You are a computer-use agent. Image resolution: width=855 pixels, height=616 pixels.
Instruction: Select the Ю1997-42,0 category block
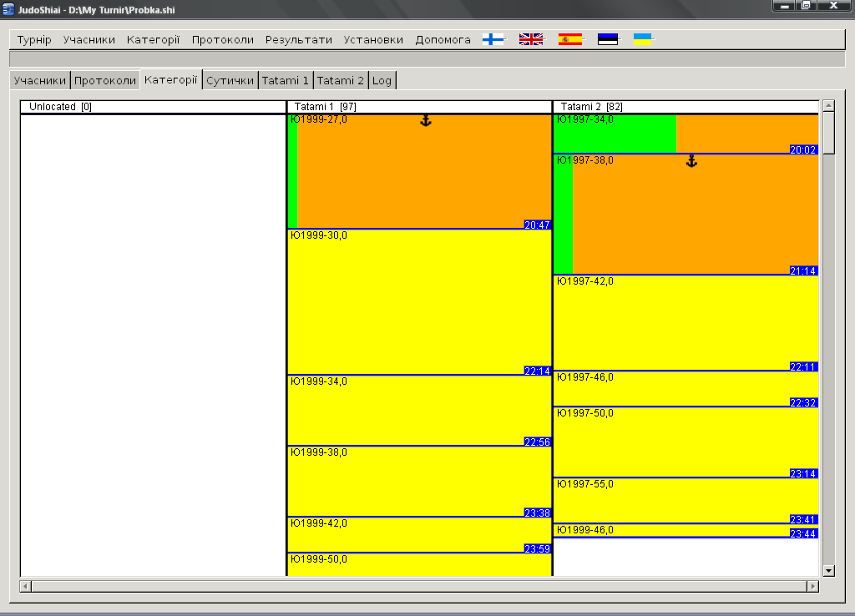click(x=685, y=321)
